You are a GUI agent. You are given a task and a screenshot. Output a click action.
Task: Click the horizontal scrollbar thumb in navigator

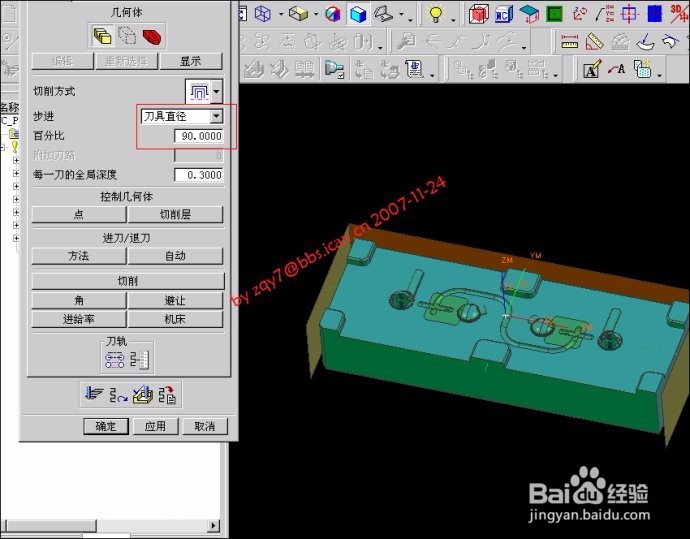51,525
